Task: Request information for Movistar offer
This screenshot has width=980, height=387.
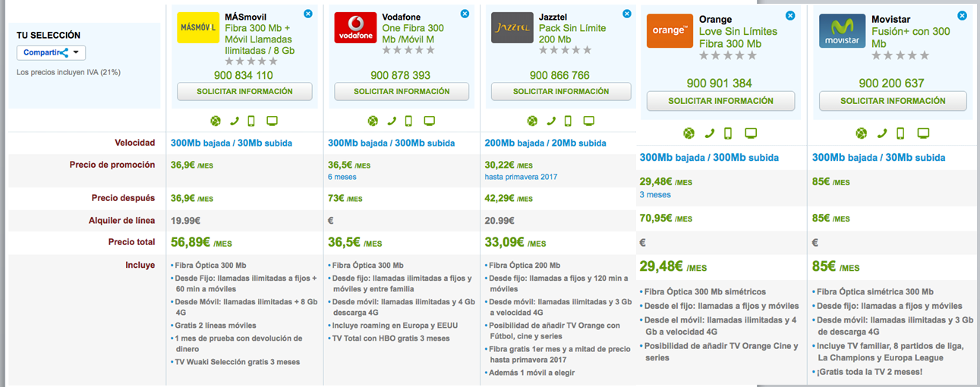Action: 893,101
